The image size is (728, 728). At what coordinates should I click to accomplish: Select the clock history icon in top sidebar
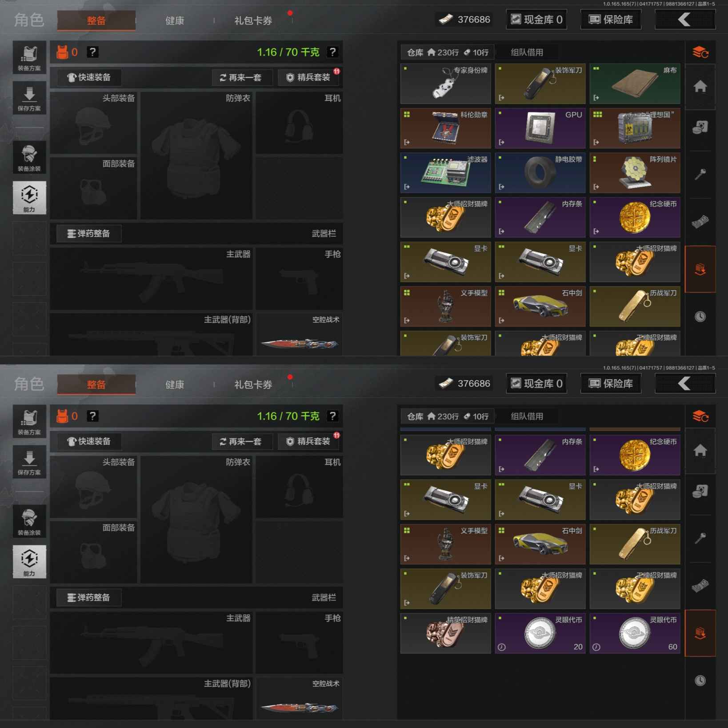pyautogui.click(x=700, y=316)
